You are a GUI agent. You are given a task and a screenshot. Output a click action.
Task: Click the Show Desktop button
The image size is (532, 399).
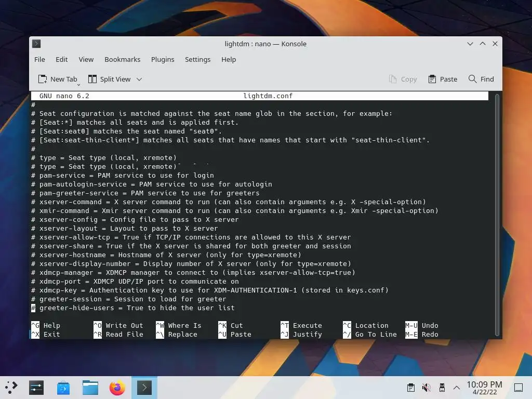tap(518, 388)
